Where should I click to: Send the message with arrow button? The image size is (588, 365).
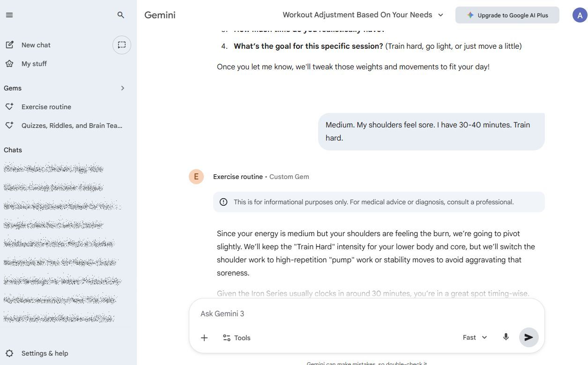pos(528,337)
